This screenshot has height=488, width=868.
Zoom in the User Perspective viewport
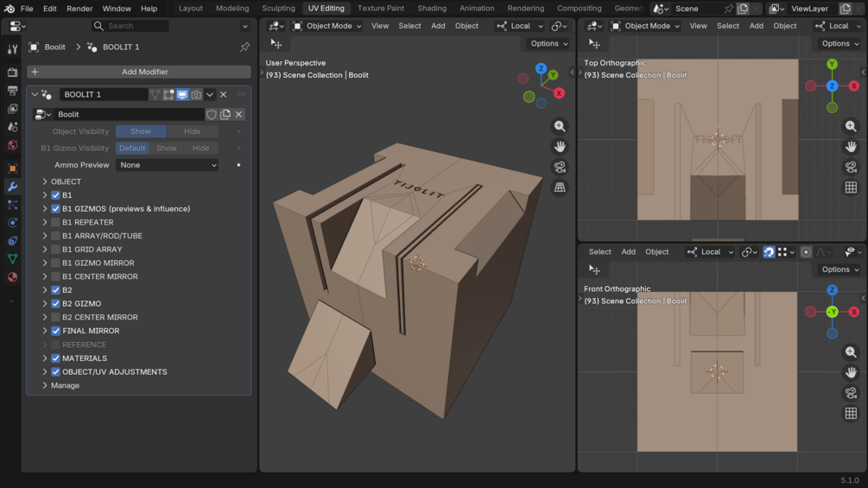(560, 126)
